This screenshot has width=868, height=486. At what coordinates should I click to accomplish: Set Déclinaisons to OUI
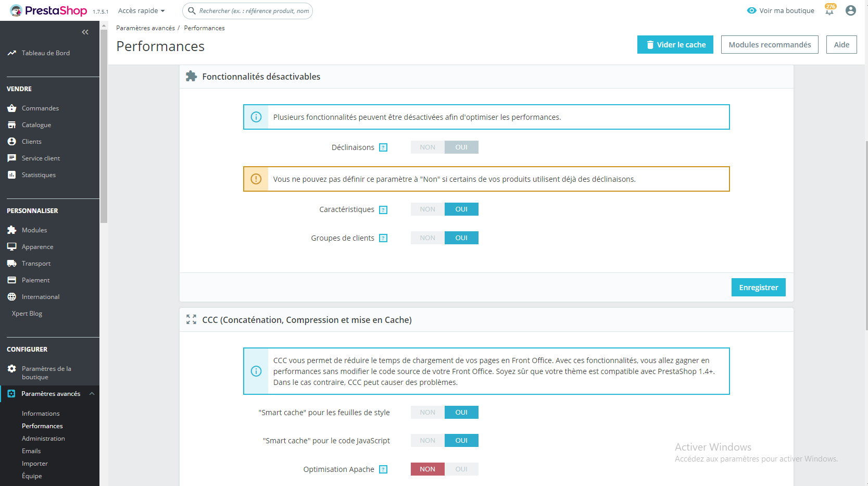pyautogui.click(x=461, y=147)
